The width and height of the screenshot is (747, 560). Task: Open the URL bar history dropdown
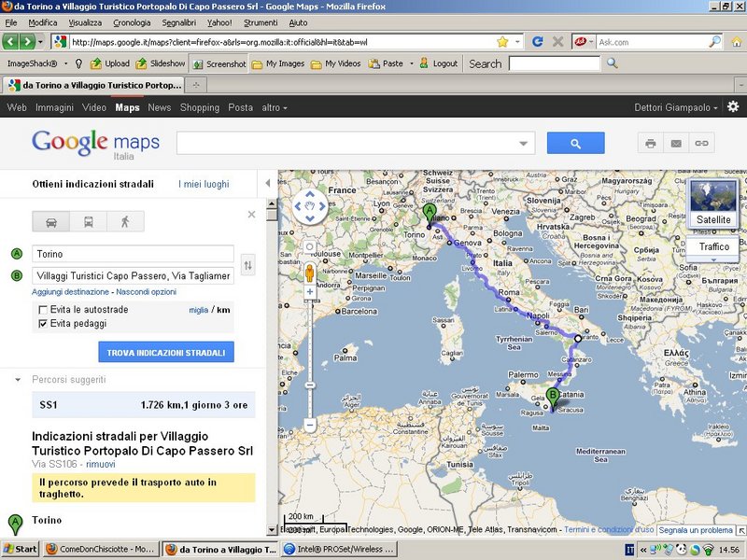pos(517,42)
